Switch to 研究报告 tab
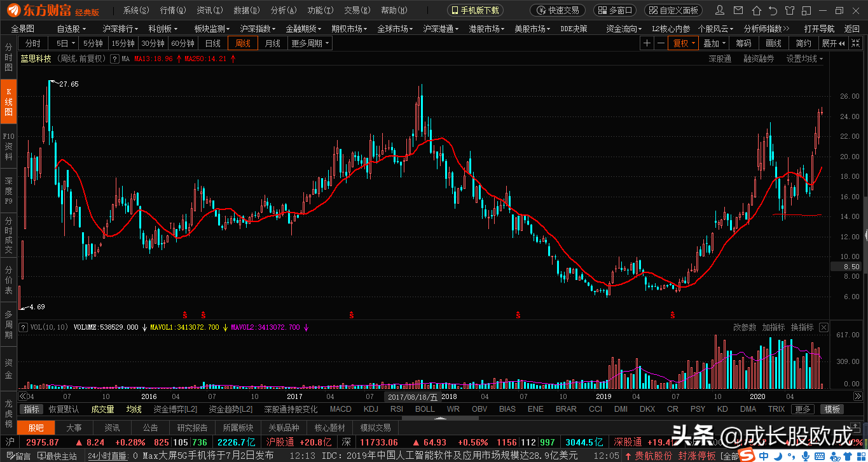Screen dimensions: 868x462 pos(194,428)
